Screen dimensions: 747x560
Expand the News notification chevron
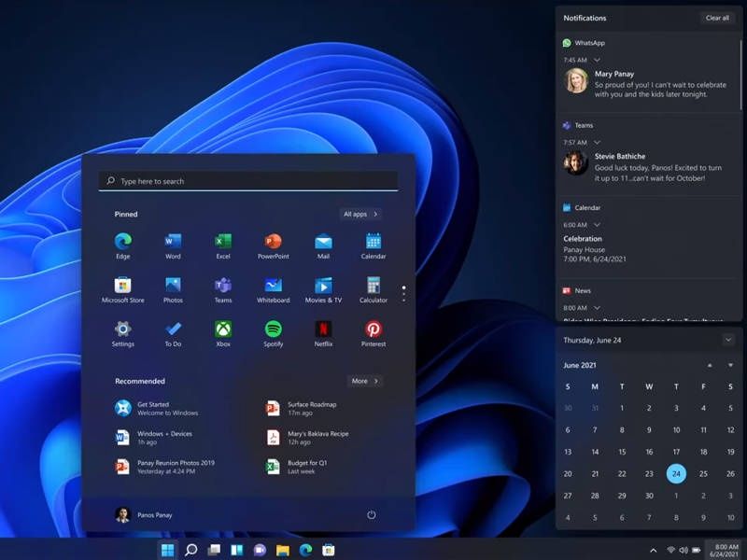coord(597,308)
